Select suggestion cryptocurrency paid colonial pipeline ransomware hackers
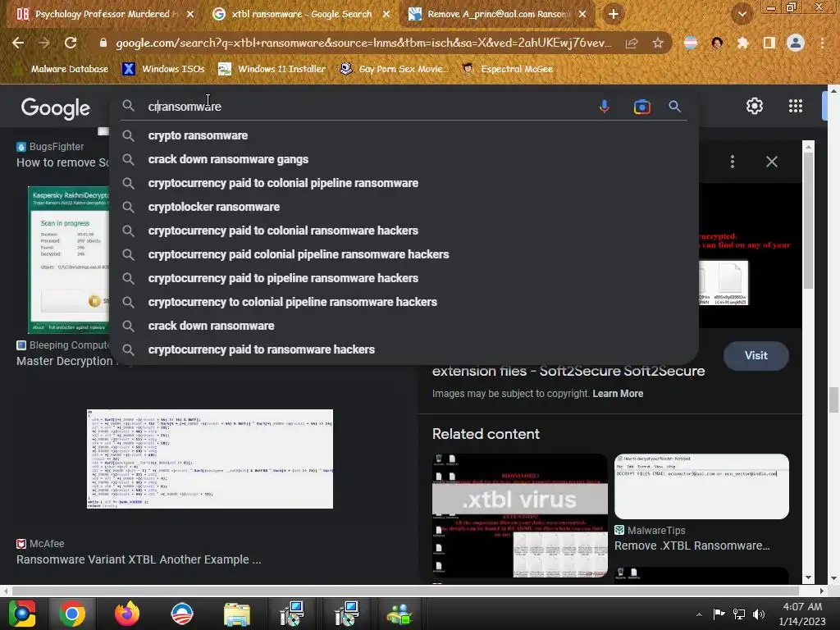Viewport: 840px width, 630px height. point(404,254)
